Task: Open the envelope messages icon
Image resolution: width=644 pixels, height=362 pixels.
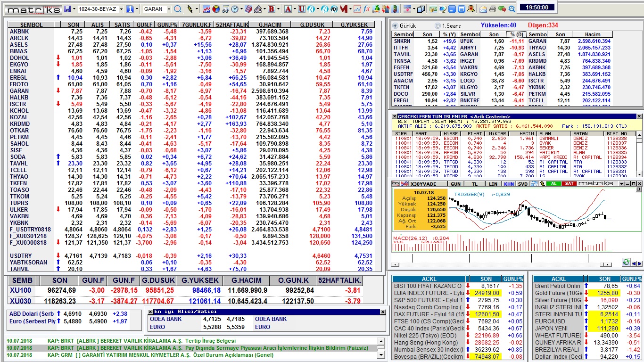Action: [x=483, y=9]
